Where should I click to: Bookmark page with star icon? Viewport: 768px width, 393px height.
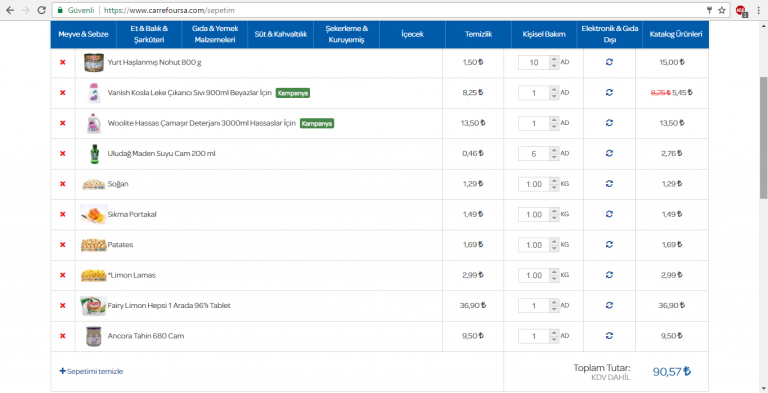point(721,10)
